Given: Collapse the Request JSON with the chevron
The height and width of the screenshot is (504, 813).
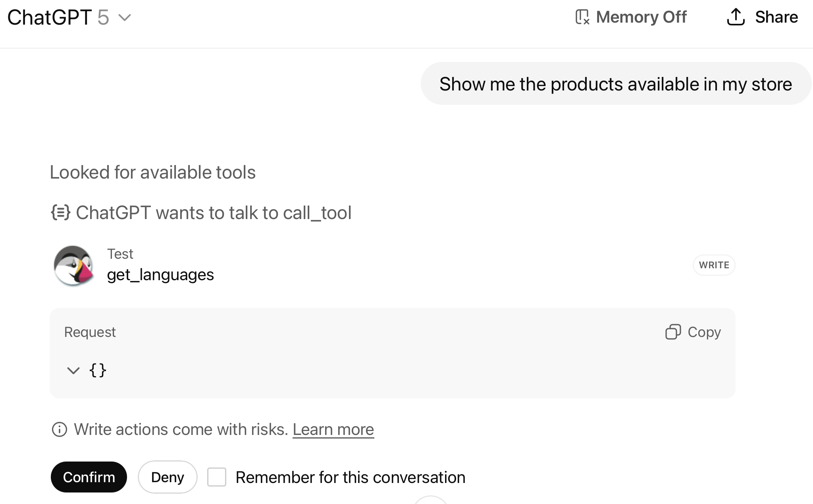Looking at the screenshot, I should click(x=73, y=371).
